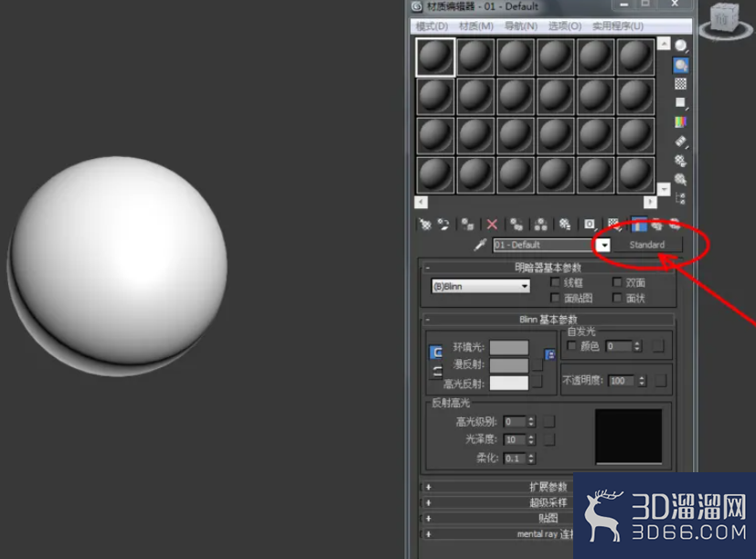Click the Make Preview icon
Image resolution: width=756 pixels, height=559 pixels.
[x=681, y=142]
